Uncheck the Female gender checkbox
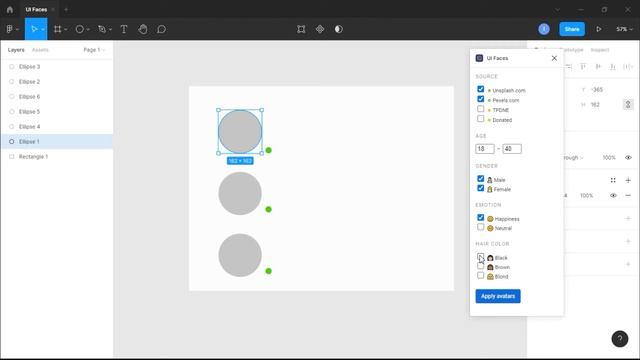 pos(480,188)
